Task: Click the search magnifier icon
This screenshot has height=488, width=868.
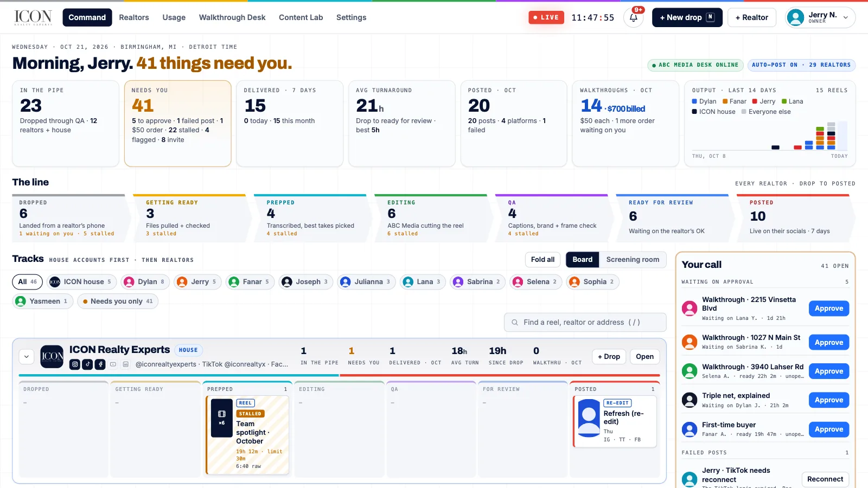Action: pyautogui.click(x=515, y=322)
